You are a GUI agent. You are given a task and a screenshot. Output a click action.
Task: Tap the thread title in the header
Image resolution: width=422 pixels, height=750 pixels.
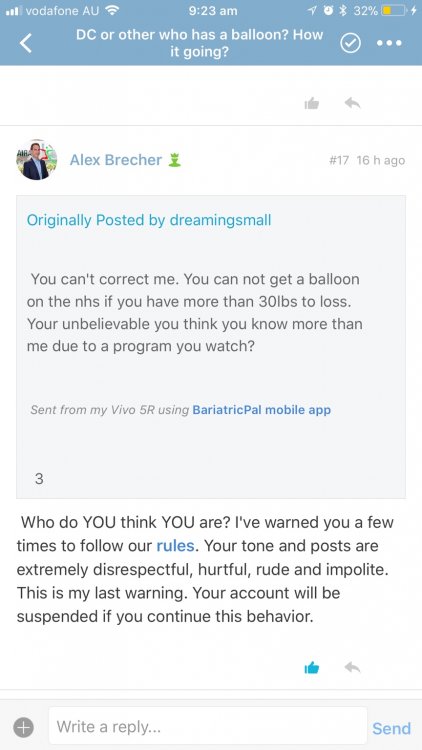tap(200, 43)
